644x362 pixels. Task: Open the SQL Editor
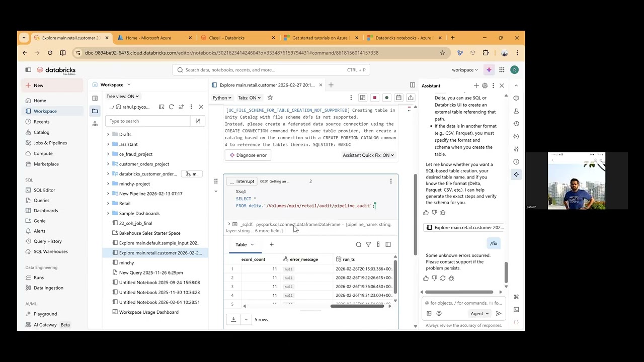click(44, 190)
